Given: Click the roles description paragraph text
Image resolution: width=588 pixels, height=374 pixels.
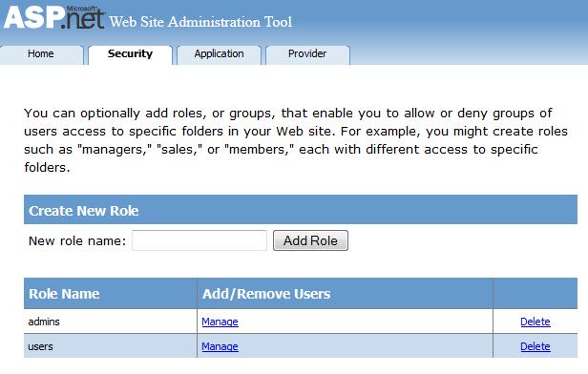Looking at the screenshot, I should click(x=296, y=140).
